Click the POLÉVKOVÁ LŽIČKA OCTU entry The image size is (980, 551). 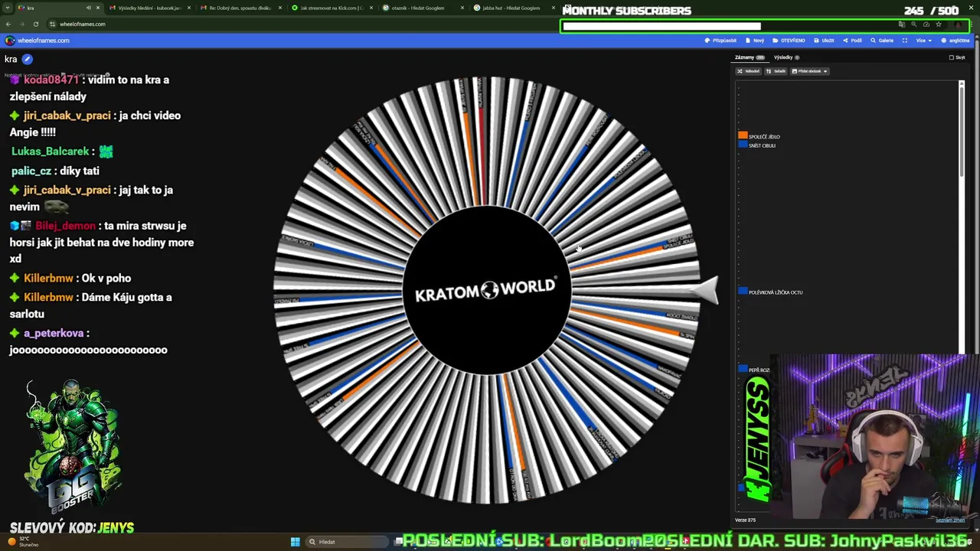(x=776, y=292)
